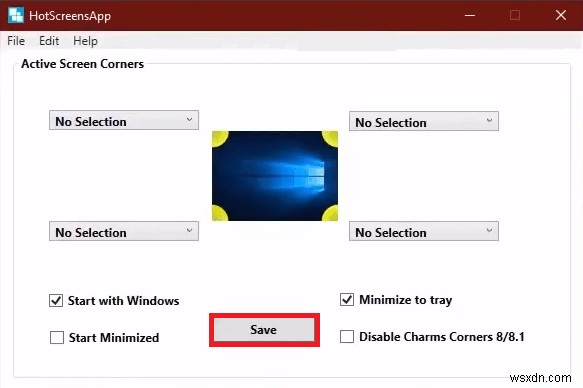Screen dimensions: 583x388
Task: Enable Disable Charms Corners 8/8.1 checkbox
Action: (347, 336)
